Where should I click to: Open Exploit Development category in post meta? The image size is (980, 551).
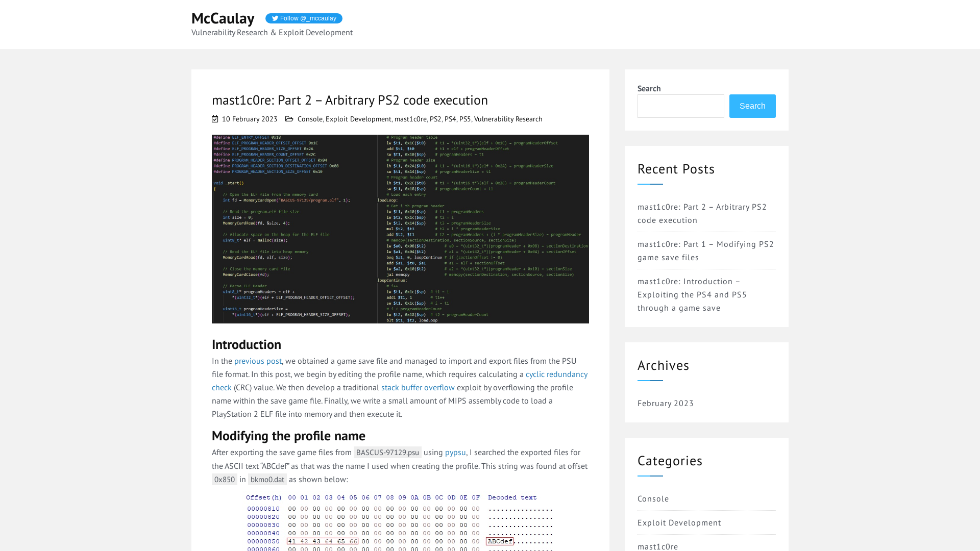tap(358, 119)
